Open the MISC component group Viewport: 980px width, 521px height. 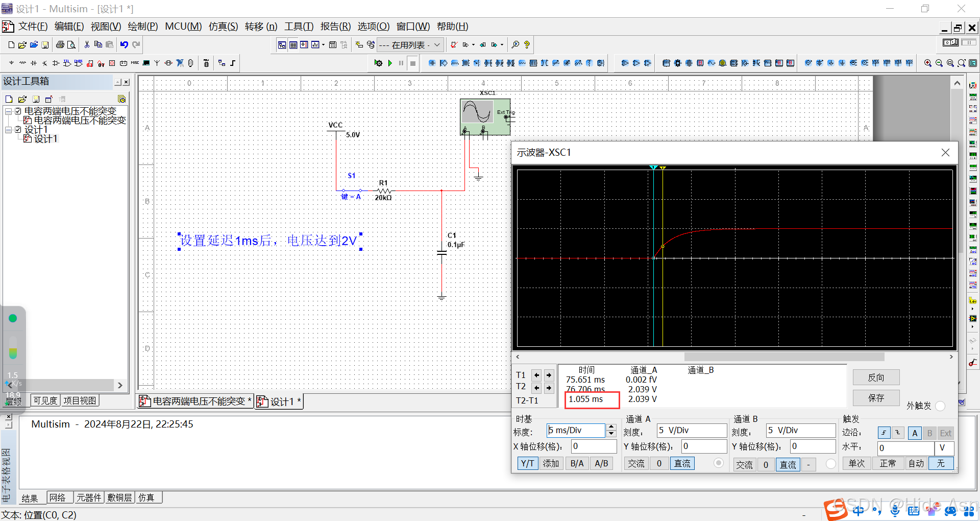click(x=135, y=63)
